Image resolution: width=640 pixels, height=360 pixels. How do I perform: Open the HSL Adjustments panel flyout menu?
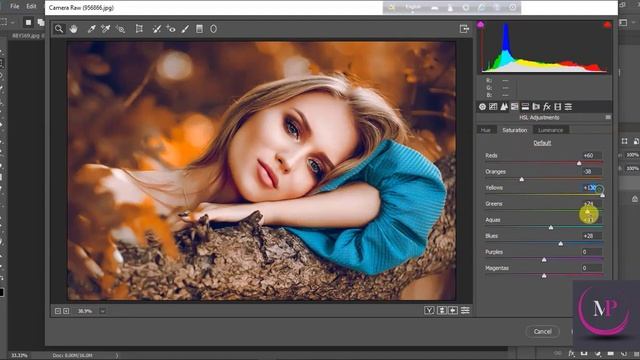(x=608, y=118)
